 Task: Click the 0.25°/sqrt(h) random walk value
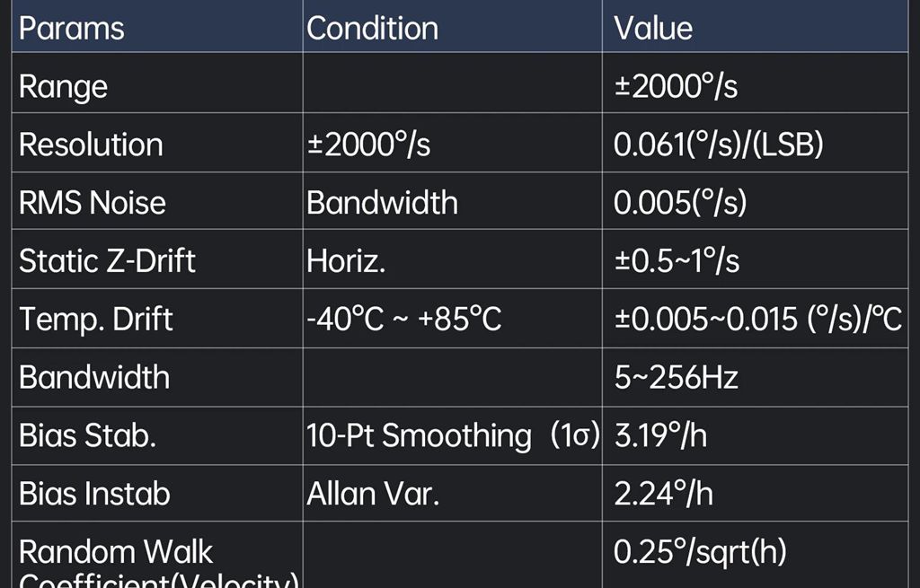pyautogui.click(x=700, y=552)
